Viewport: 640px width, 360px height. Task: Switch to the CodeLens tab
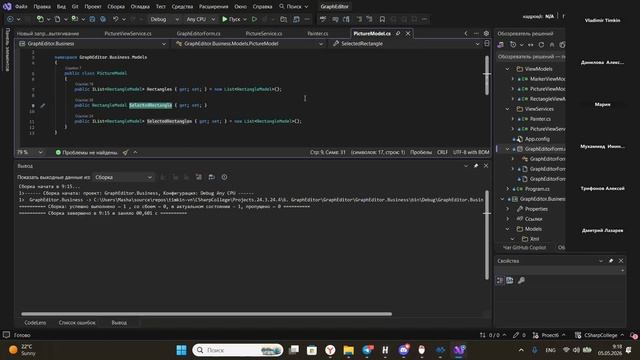click(x=35, y=322)
